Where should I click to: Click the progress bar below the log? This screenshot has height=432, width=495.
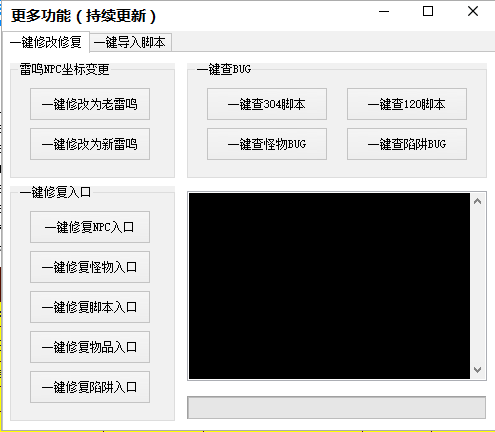coord(336,407)
